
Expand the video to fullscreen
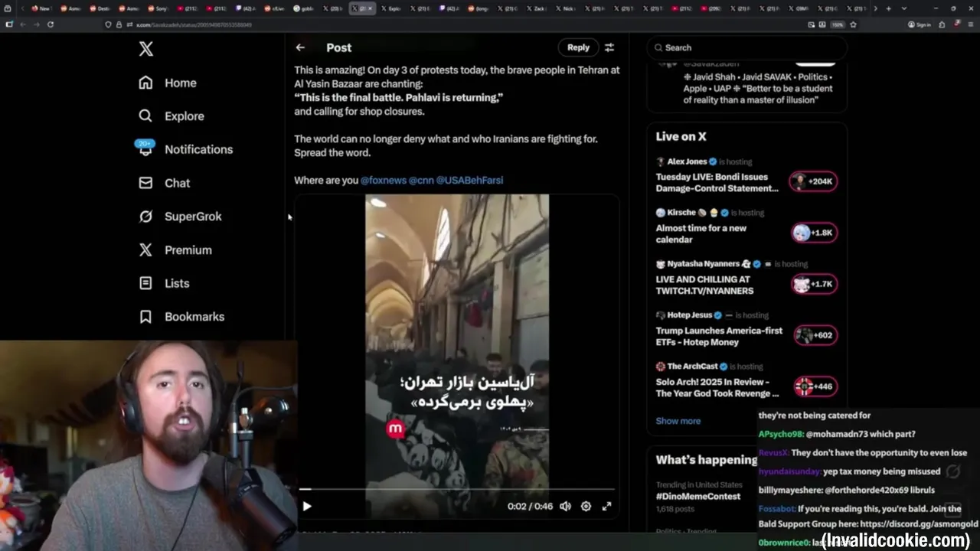606,506
